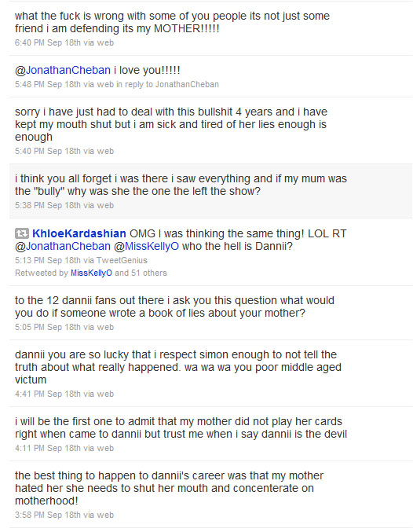The height and width of the screenshot is (532, 413).
Task: Click the retweet icon beside KhloeKardashian
Action: (22, 233)
